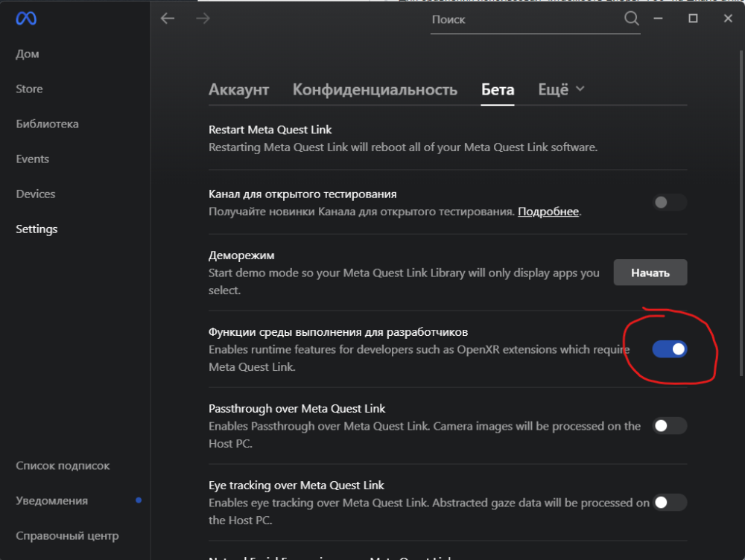Image resolution: width=745 pixels, height=560 pixels.
Task: Click the search magnifier icon
Action: (x=632, y=19)
